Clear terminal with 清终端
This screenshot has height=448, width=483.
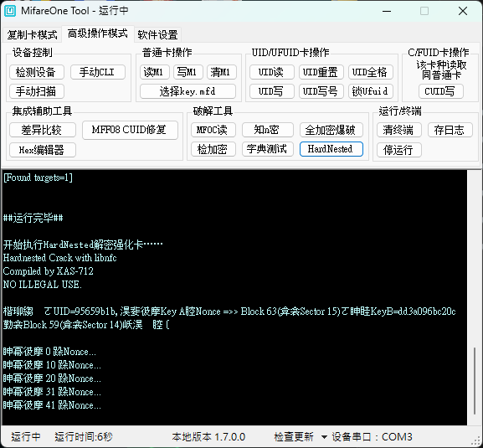tap(399, 130)
